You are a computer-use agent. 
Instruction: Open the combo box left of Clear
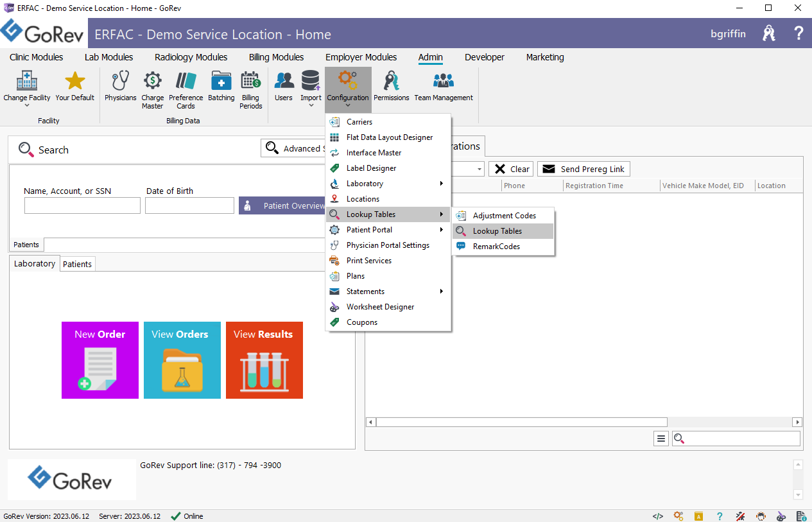click(x=479, y=169)
